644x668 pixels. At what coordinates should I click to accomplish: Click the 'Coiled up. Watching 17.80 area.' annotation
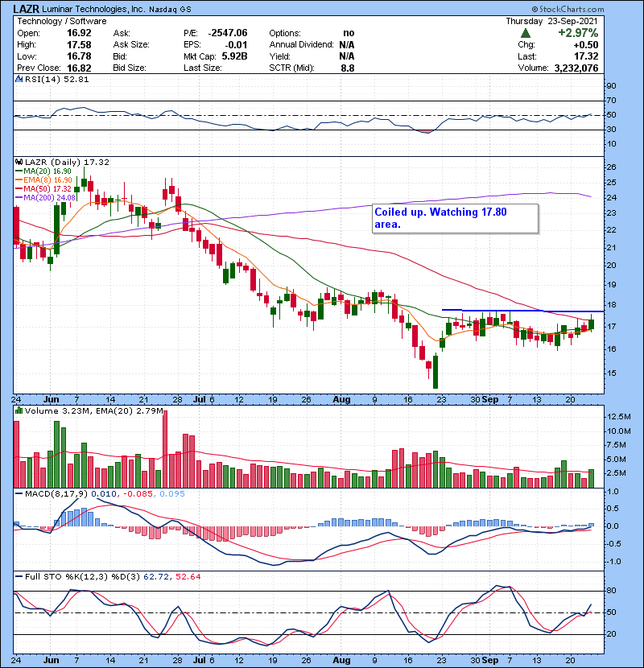click(455, 219)
